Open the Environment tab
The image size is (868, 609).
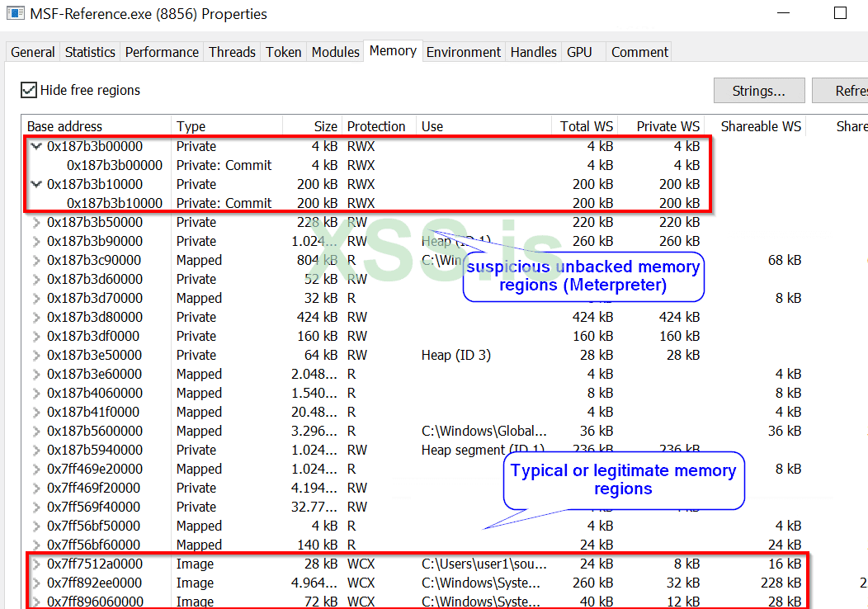(x=464, y=52)
